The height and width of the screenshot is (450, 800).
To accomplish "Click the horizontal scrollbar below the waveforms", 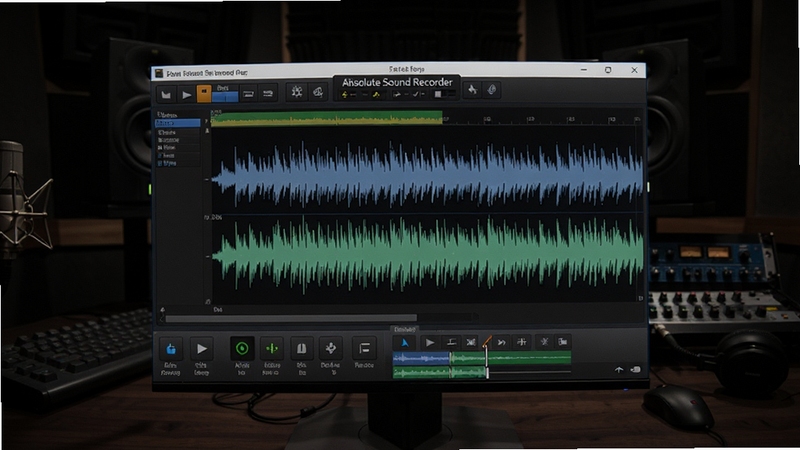I will click(x=291, y=318).
